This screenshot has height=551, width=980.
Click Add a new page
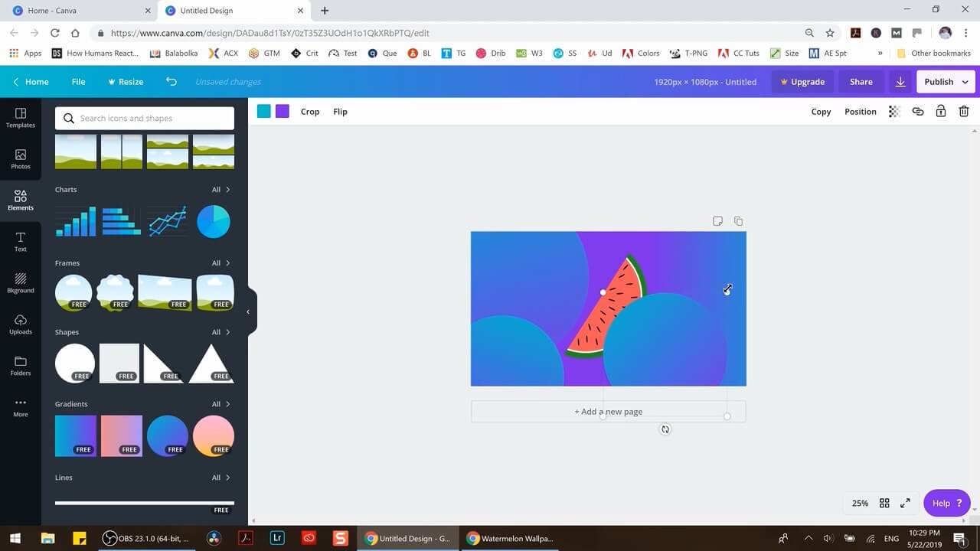pos(608,412)
